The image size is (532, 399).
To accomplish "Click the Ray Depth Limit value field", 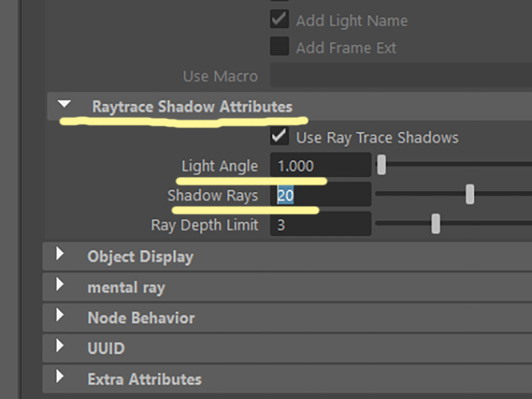I will (321, 224).
